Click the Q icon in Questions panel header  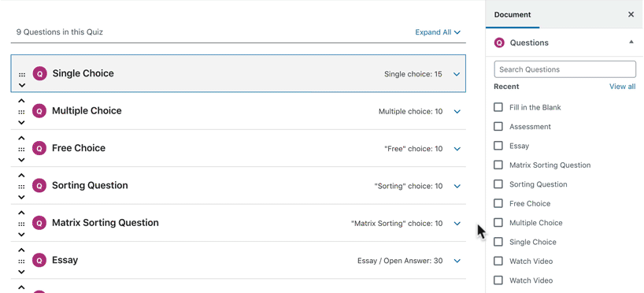tap(499, 43)
